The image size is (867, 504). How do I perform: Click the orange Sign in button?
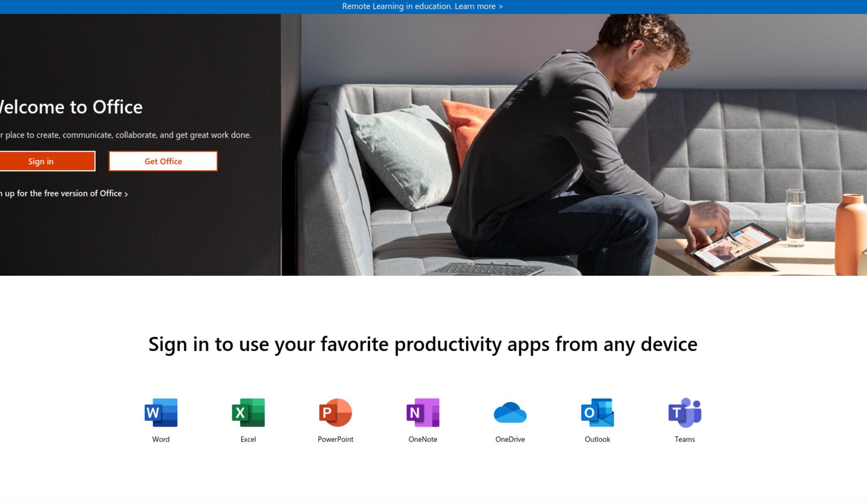[47, 161]
